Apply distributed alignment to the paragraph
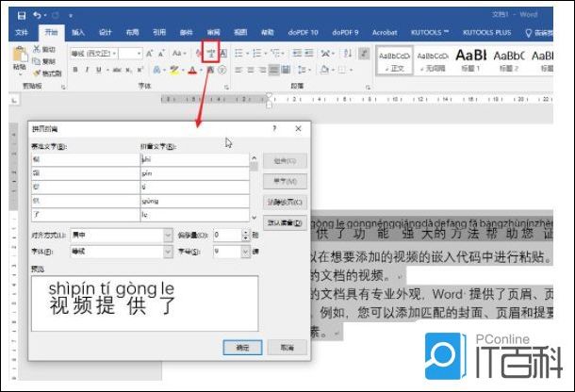 coord(286,70)
